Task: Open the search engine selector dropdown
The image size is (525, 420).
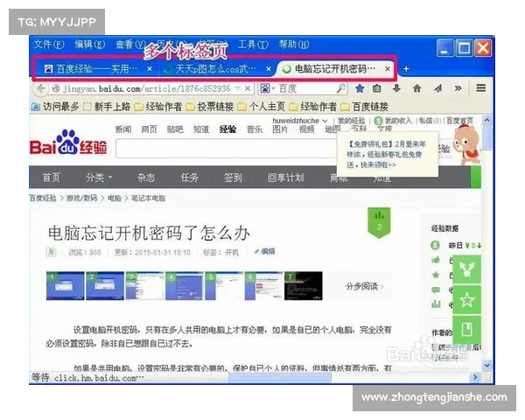Action: click(x=269, y=88)
